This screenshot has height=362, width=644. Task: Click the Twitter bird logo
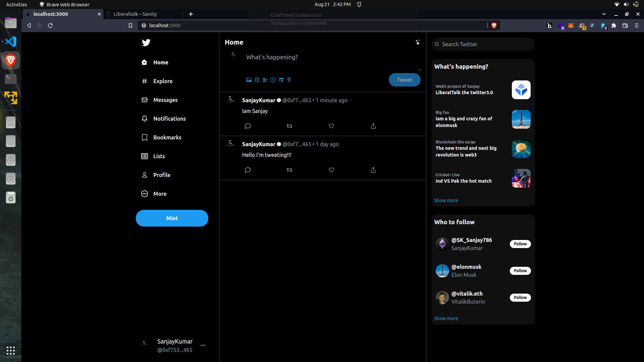tap(146, 43)
